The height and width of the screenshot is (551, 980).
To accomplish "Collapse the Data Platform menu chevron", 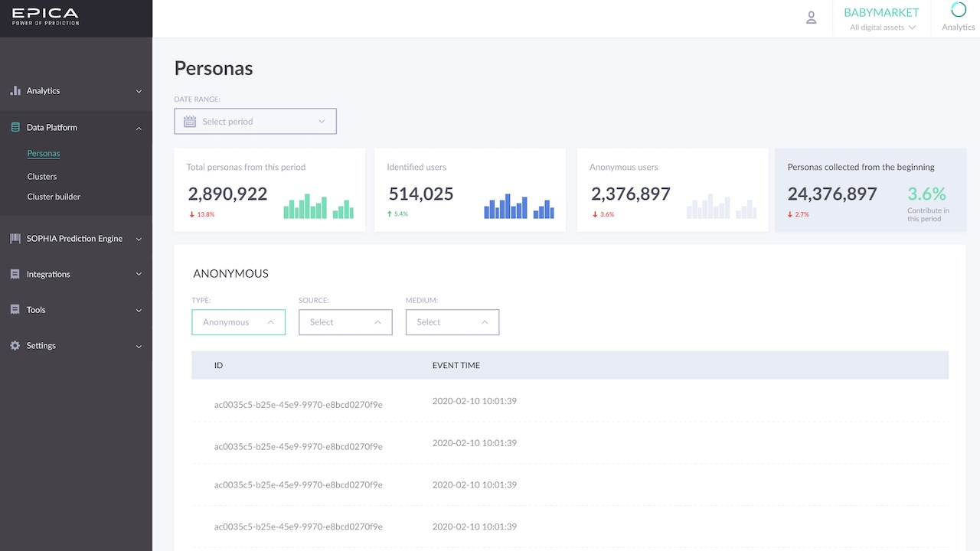I will pos(139,128).
